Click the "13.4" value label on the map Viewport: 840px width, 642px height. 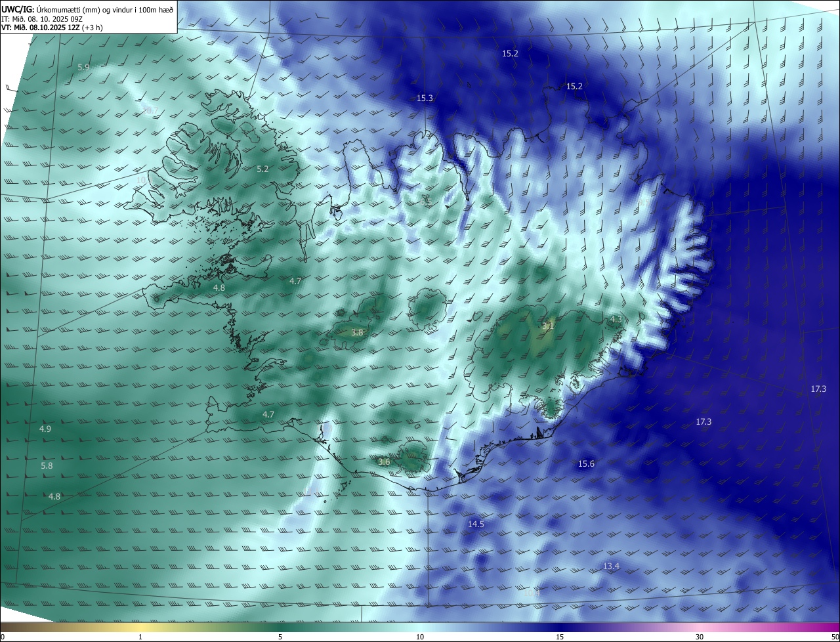[x=611, y=567]
